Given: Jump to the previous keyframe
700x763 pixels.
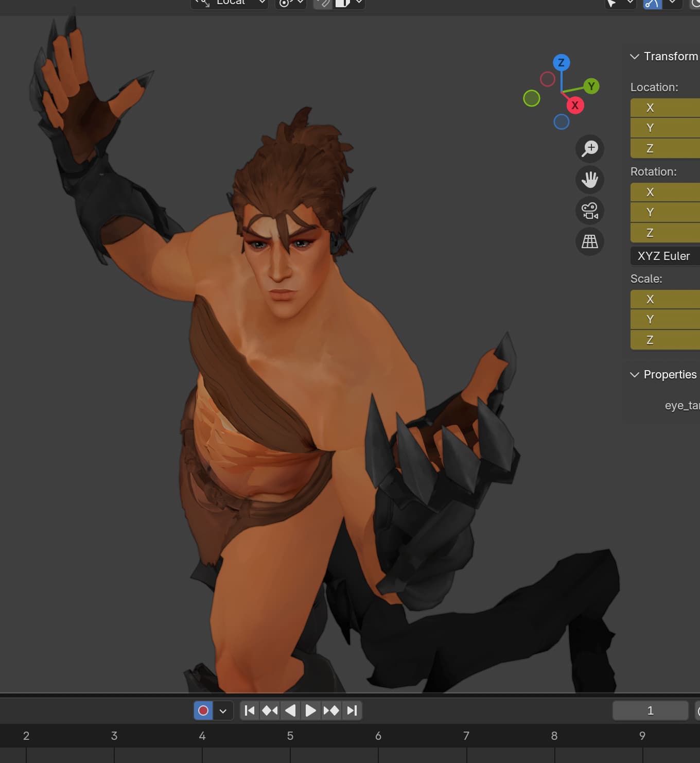Looking at the screenshot, I should (270, 710).
